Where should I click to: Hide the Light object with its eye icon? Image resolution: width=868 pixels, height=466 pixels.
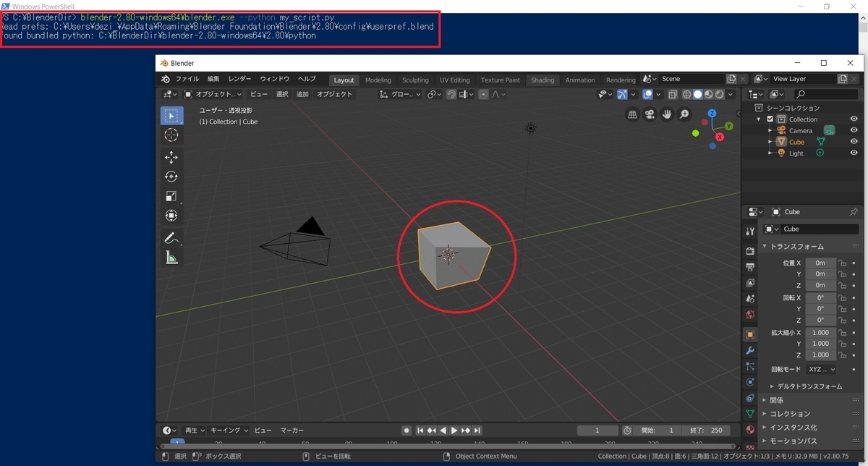point(853,153)
